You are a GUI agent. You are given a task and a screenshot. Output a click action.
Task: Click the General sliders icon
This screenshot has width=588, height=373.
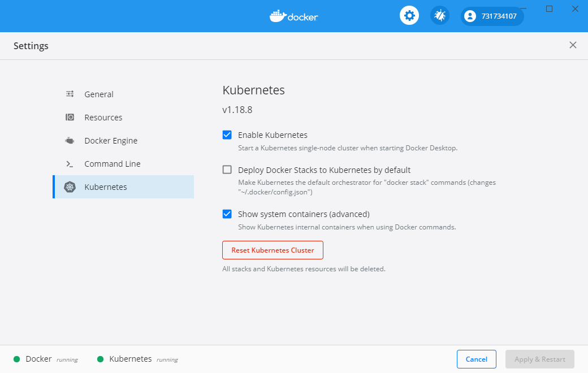(70, 94)
